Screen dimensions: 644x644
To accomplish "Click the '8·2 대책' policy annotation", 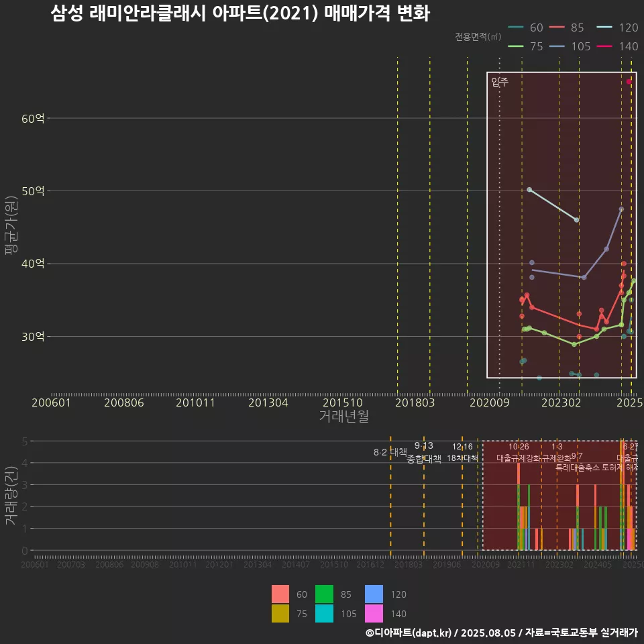I will tap(390, 452).
